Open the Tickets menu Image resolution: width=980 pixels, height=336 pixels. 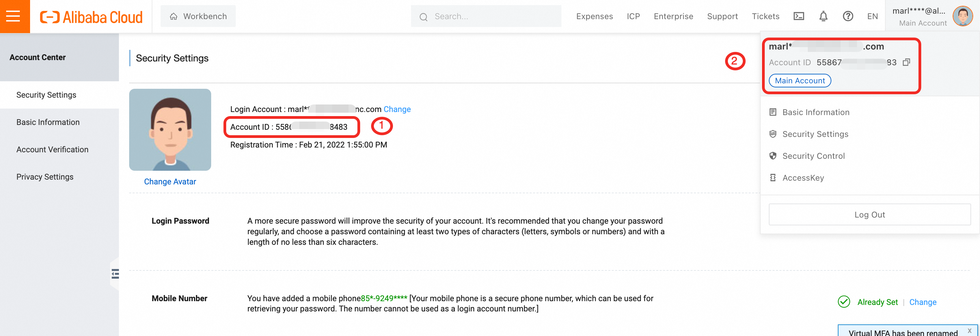pos(765,16)
